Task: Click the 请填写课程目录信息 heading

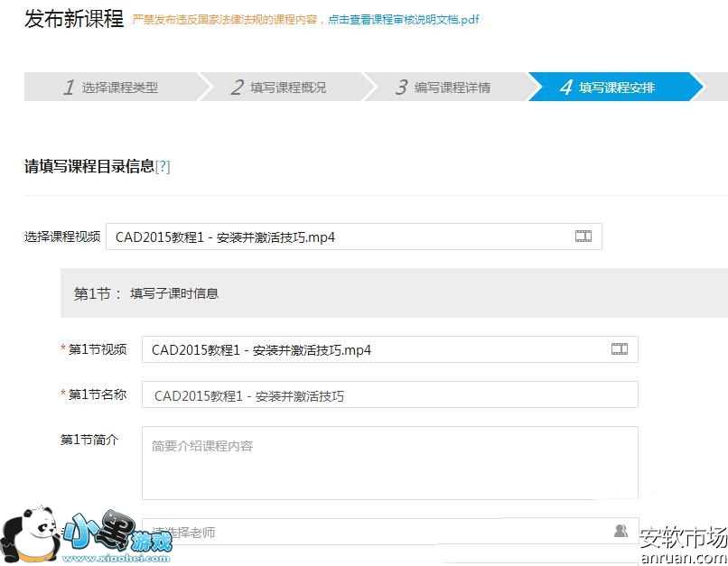Action: pos(89,166)
